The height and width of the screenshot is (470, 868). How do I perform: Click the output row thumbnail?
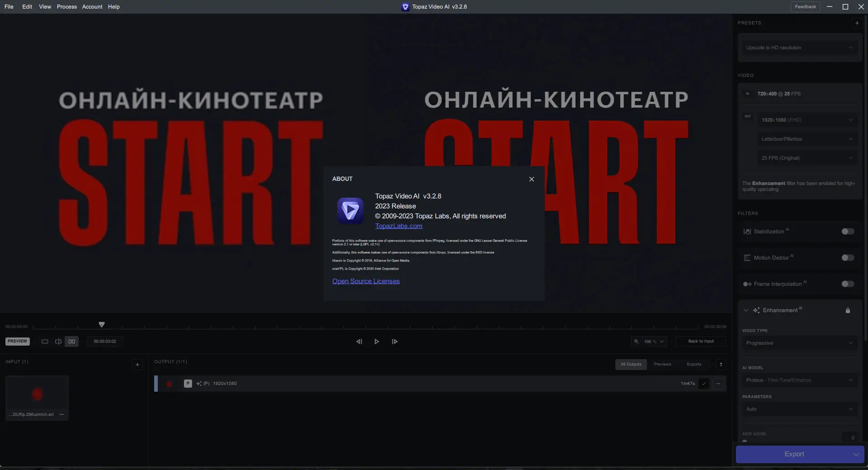[169, 384]
